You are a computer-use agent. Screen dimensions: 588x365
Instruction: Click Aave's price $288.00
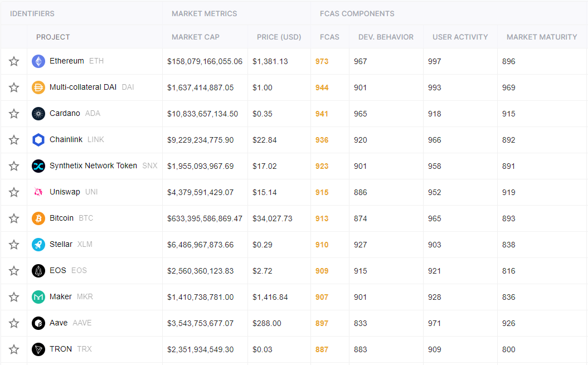click(x=266, y=323)
